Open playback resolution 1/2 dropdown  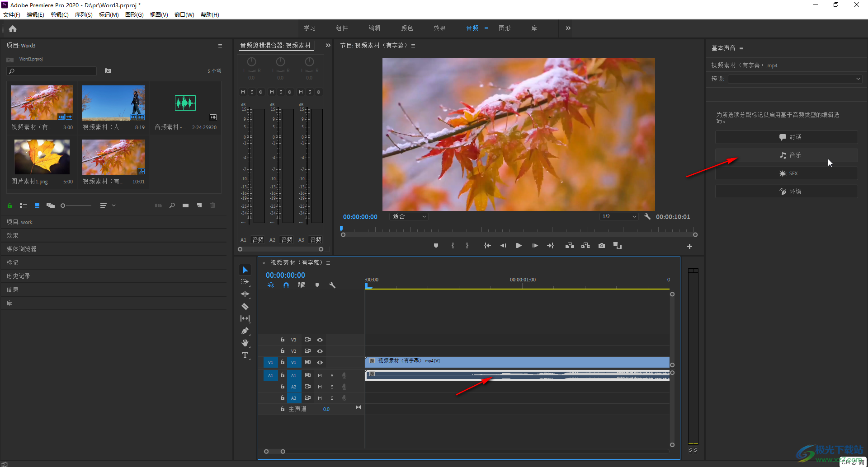click(618, 216)
